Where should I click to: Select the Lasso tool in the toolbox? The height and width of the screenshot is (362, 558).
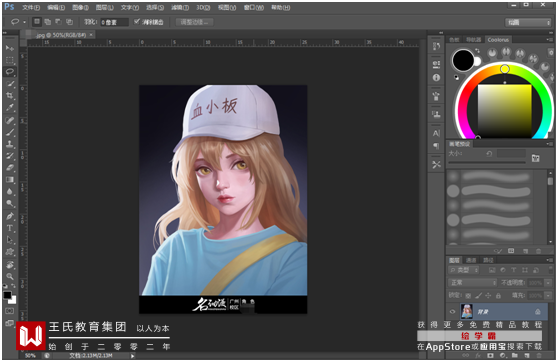pyautogui.click(x=10, y=72)
